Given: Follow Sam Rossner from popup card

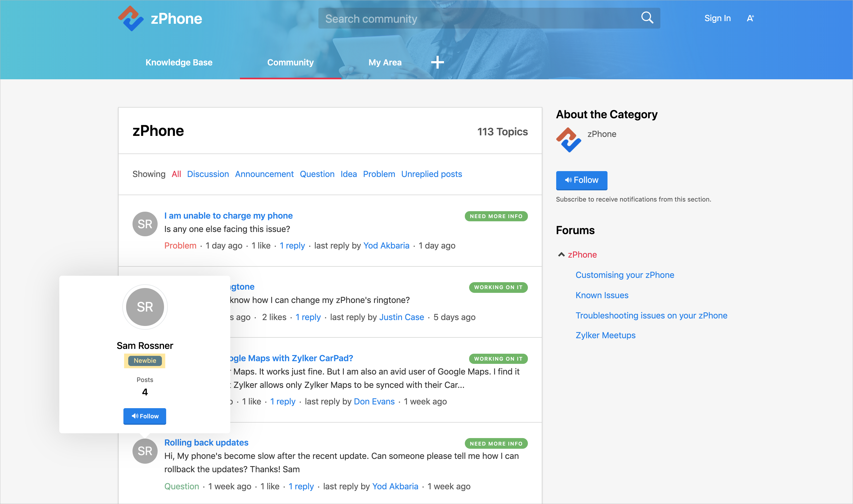Looking at the screenshot, I should (x=145, y=416).
